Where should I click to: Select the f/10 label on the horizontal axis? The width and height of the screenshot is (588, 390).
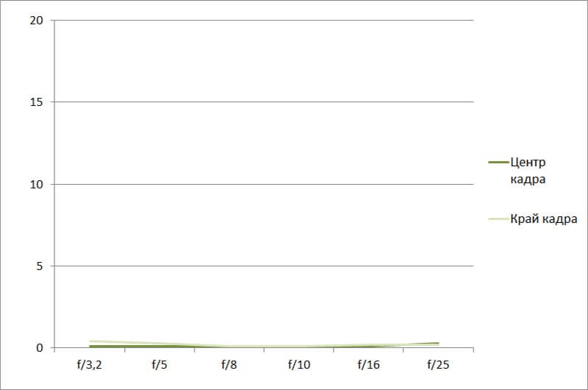(298, 364)
